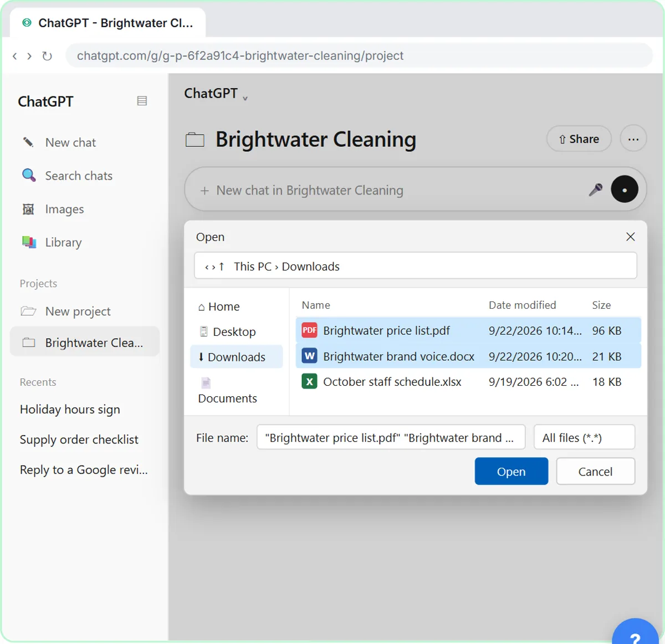665x644 pixels.
Task: Click the Open button in file dialog
Action: [x=511, y=471]
